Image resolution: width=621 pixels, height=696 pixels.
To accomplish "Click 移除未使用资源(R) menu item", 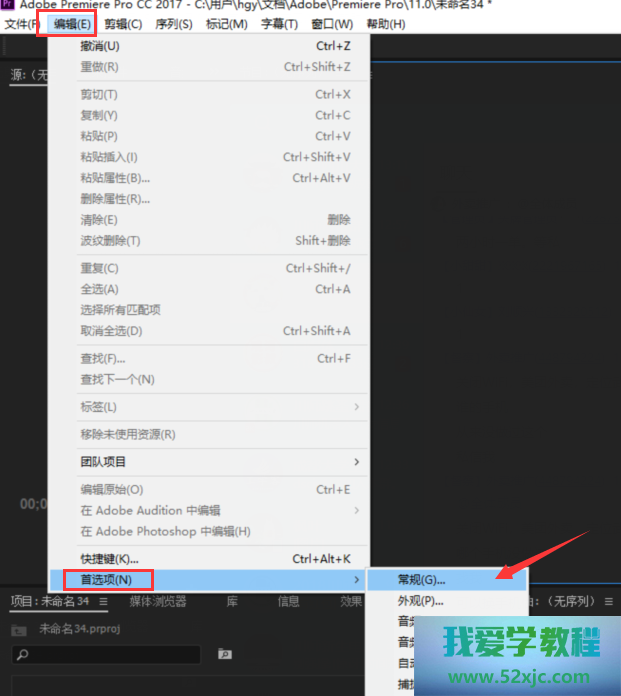I will 128,434.
